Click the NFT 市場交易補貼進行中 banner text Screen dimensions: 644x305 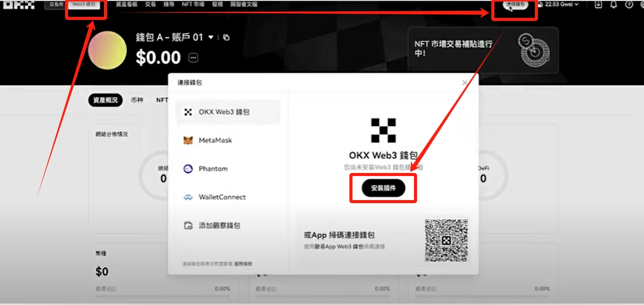pos(453,49)
